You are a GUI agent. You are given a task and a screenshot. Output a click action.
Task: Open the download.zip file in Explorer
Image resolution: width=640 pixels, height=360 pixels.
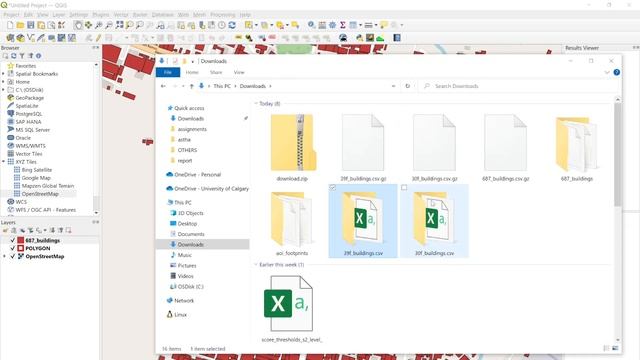click(292, 148)
